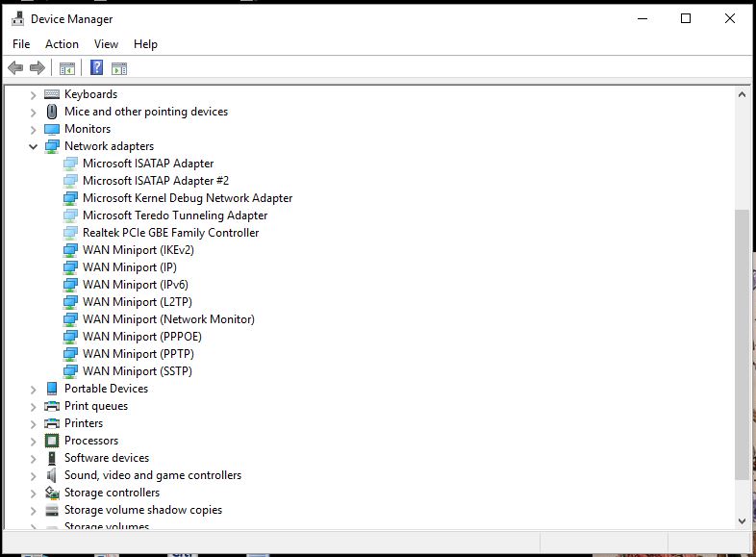This screenshot has height=557, width=756.
Task: Click the Software devices category icon
Action: click(52, 458)
